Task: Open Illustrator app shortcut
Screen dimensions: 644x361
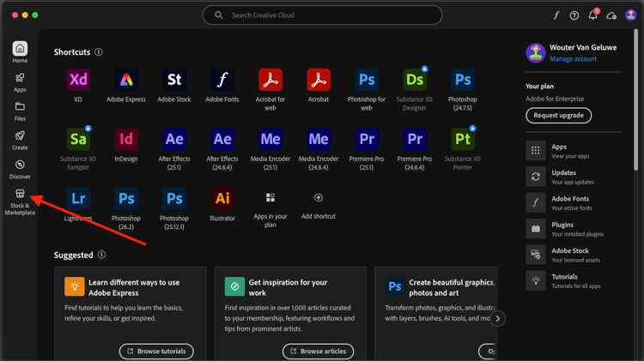Action: [222, 198]
